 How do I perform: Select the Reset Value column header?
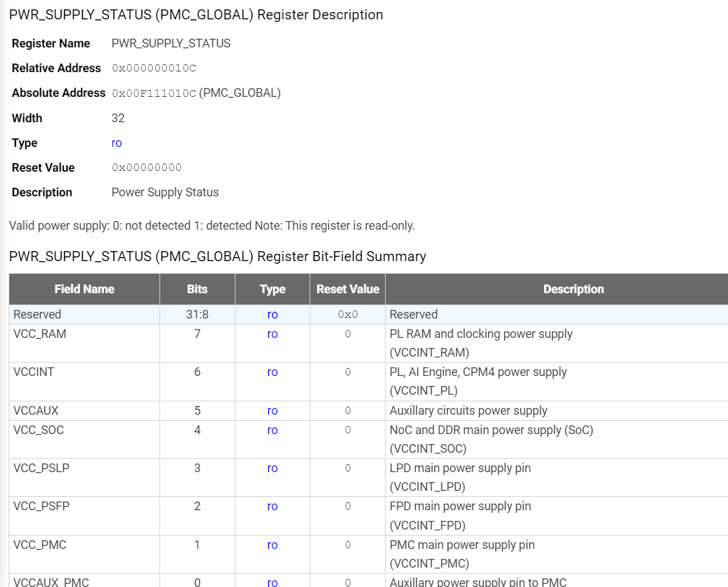[348, 289]
